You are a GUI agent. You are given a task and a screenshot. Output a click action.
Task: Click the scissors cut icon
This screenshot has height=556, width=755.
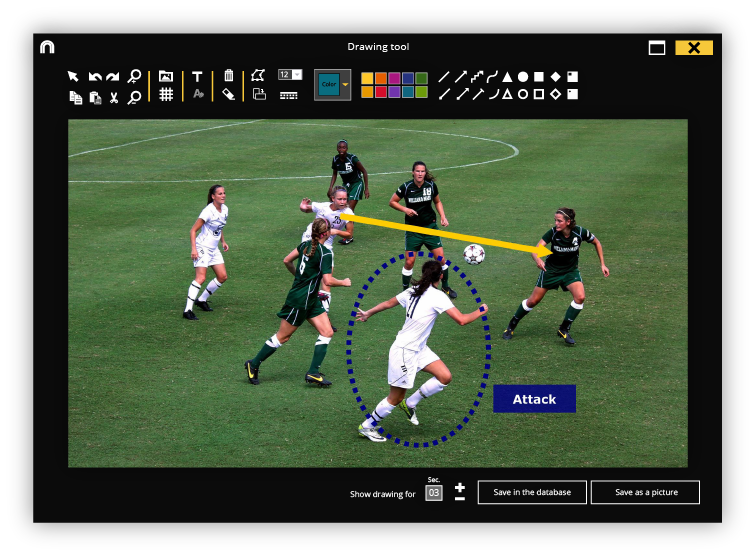pyautogui.click(x=114, y=97)
